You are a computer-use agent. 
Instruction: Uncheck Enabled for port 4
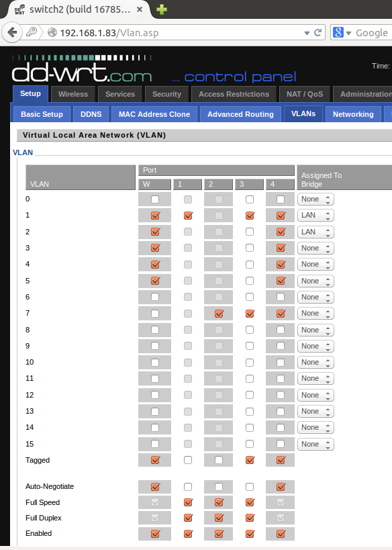tap(281, 533)
